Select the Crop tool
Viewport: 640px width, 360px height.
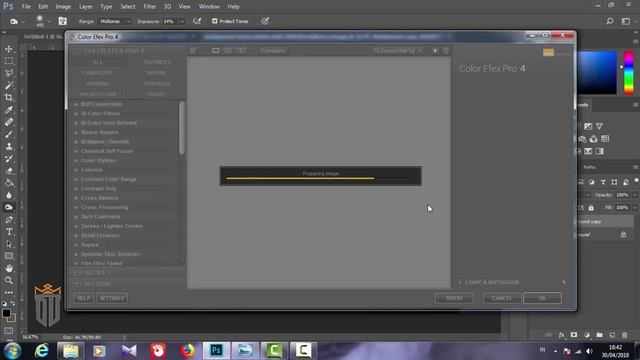point(9,98)
